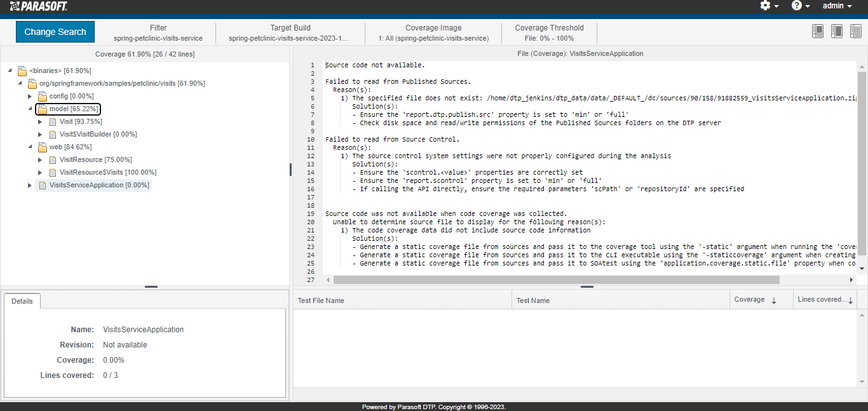Click the model folder icon

coord(43,109)
